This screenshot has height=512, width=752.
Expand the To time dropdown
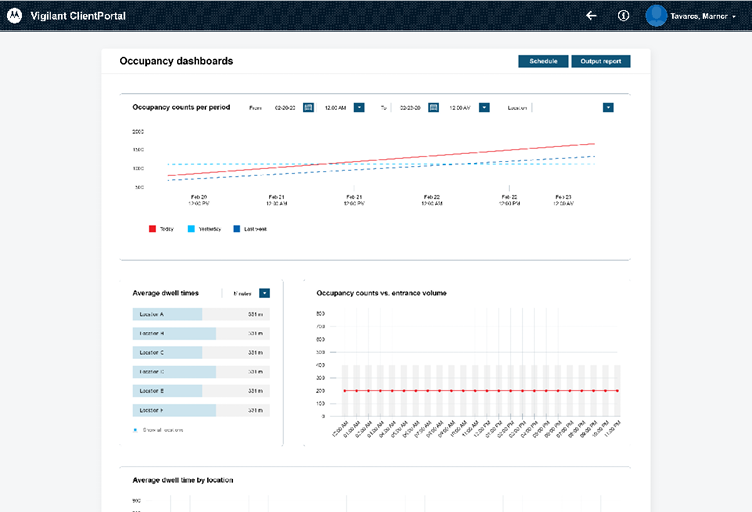(x=484, y=107)
